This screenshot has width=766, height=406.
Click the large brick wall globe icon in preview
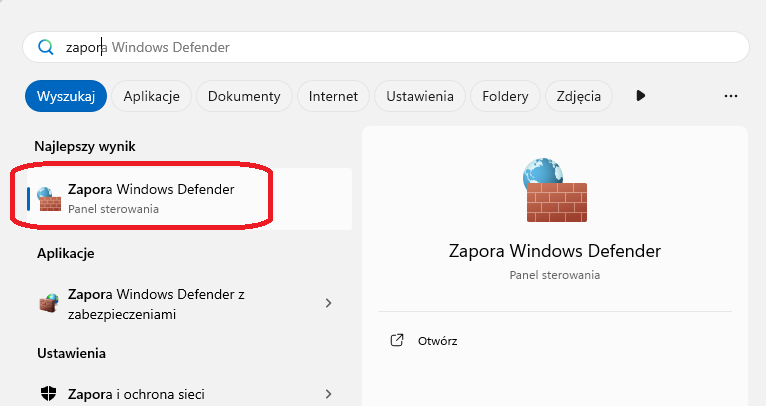tap(555, 188)
